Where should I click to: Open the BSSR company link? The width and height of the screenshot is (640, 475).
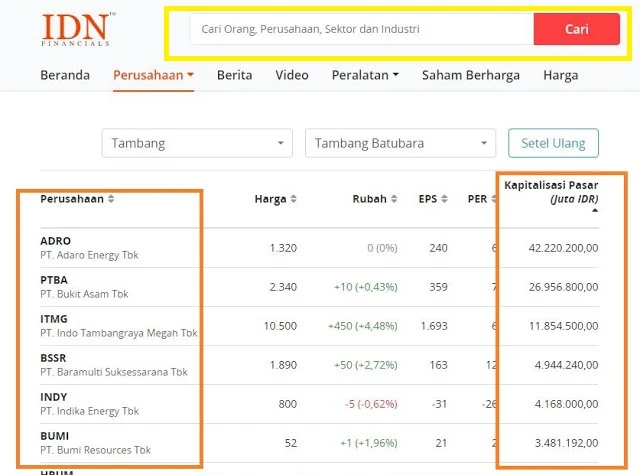[x=53, y=358]
